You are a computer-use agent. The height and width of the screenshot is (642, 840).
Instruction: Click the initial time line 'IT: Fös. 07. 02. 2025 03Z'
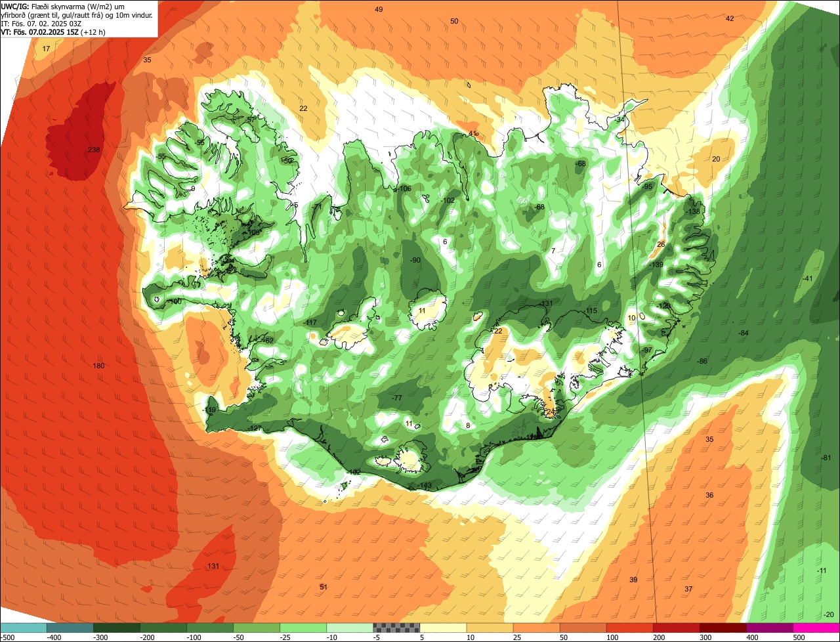[41, 23]
